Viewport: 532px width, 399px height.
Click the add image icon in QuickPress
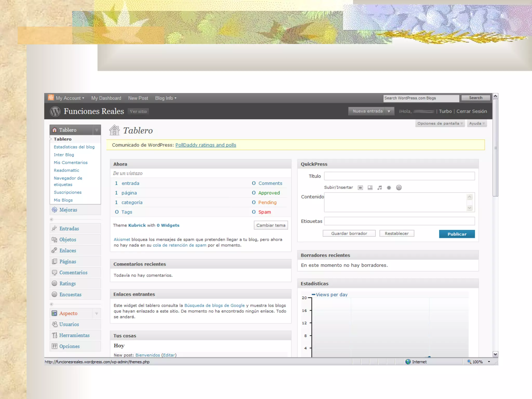click(360, 188)
